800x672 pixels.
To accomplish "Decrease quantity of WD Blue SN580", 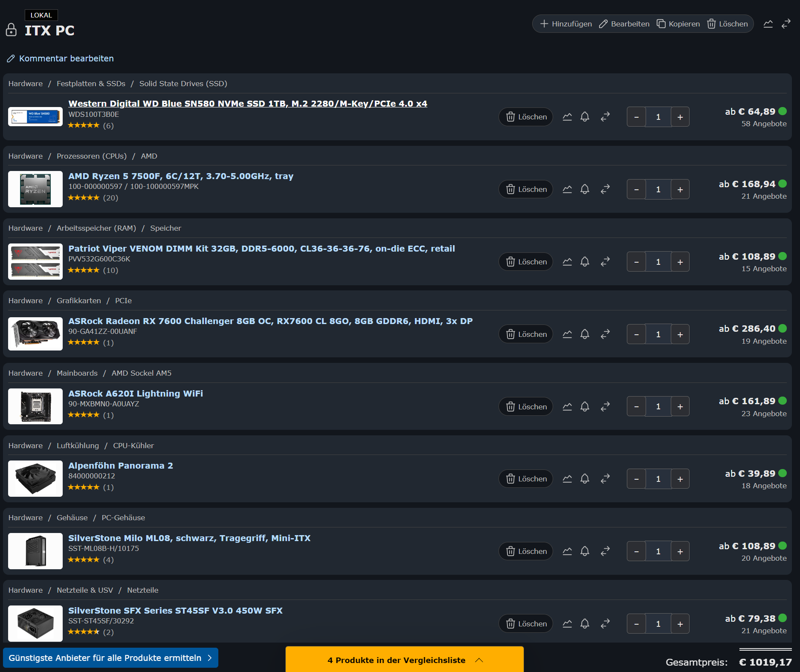I will pos(636,117).
